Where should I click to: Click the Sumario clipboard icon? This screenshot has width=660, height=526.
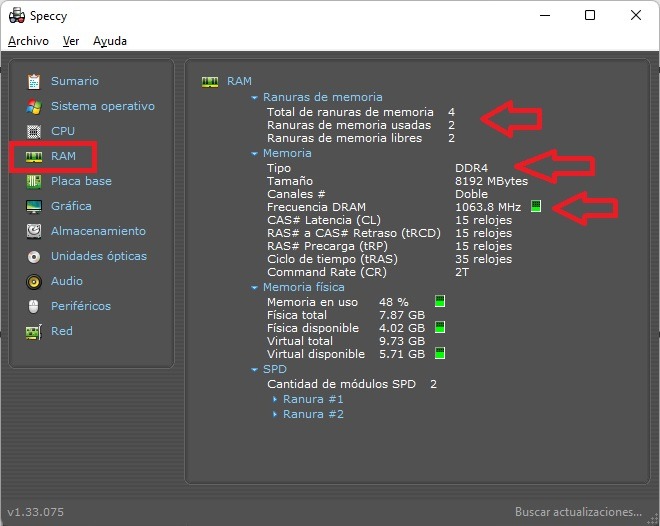[x=34, y=82]
